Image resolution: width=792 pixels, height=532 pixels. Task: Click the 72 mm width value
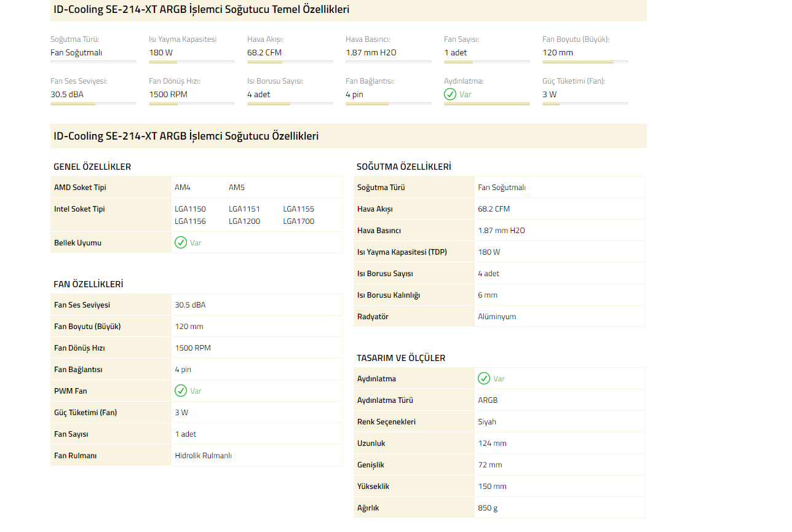click(490, 464)
